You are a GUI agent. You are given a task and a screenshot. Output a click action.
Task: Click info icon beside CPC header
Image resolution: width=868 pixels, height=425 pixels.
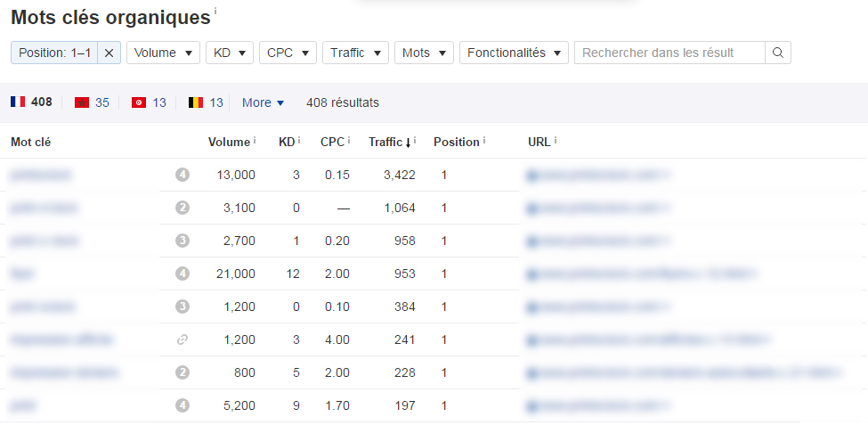pos(349,140)
